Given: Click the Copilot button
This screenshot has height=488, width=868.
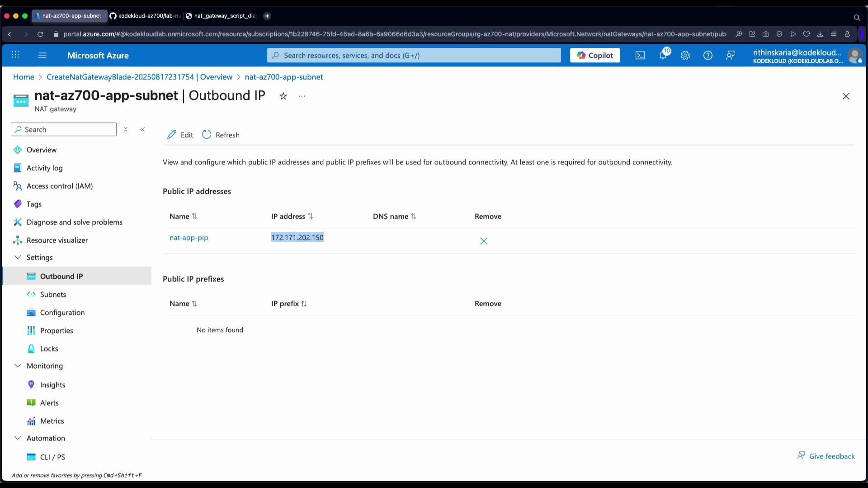Looking at the screenshot, I should click(x=595, y=55).
